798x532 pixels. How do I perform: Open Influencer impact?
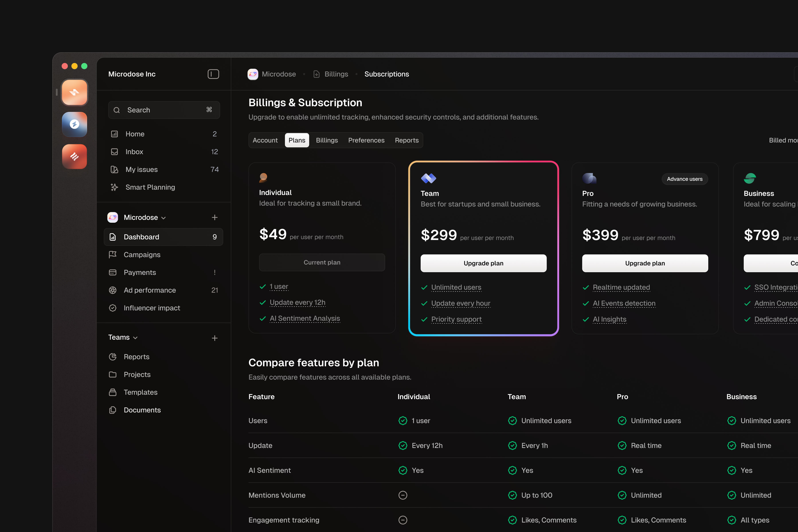tap(152, 308)
